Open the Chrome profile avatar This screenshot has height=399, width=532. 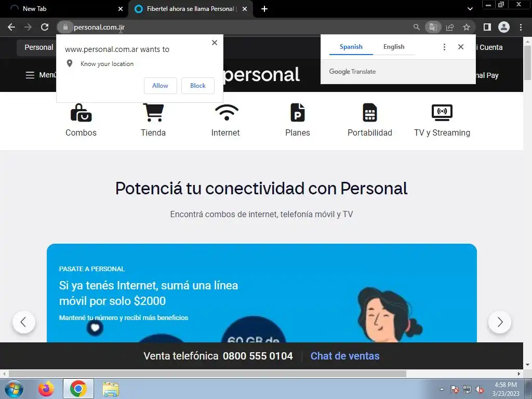504,27
